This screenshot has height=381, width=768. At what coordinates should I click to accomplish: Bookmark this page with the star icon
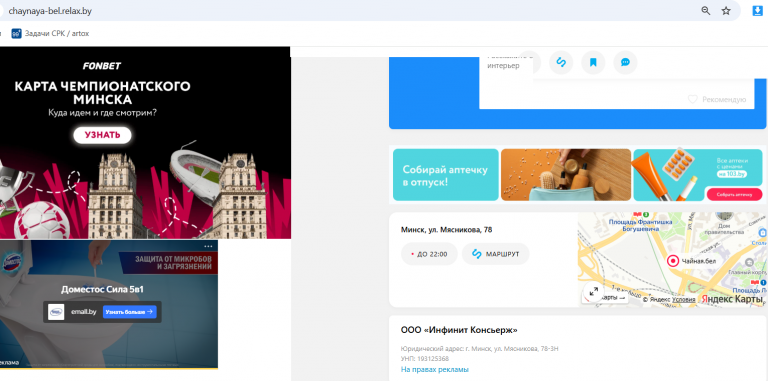tap(726, 11)
